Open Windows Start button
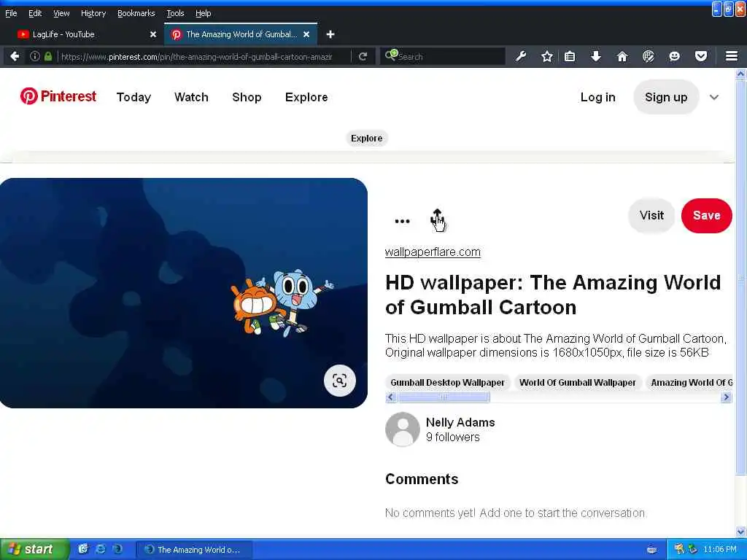Viewport: 747px width, 560px height. 34,549
